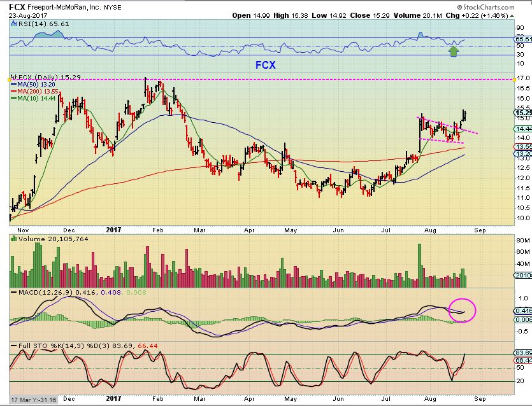This screenshot has height=406, width=532.
Task: Click the Close 15.29 value in header
Action: 370,15
